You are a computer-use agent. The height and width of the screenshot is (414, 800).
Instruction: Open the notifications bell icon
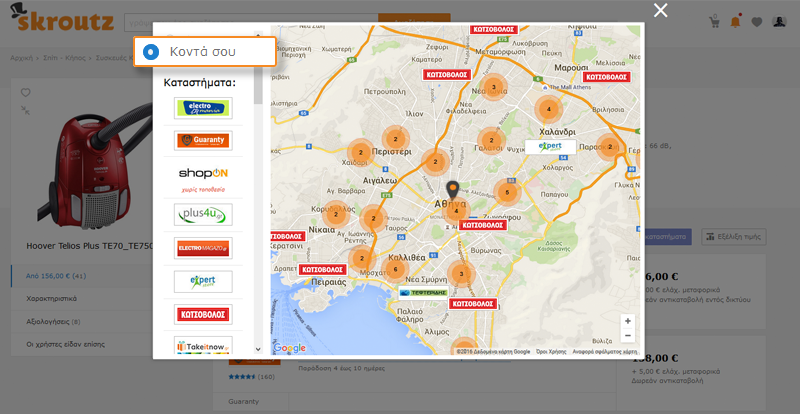pyautogui.click(x=735, y=22)
